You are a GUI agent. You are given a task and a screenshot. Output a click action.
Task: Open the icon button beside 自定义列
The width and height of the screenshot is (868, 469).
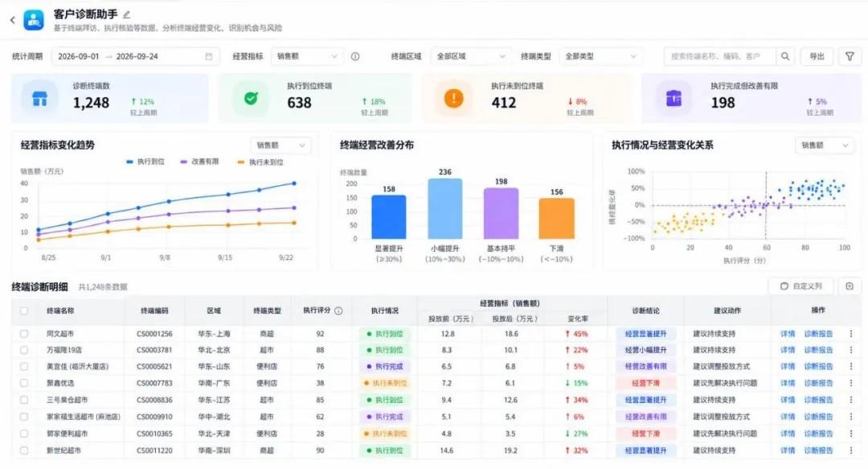[850, 286]
